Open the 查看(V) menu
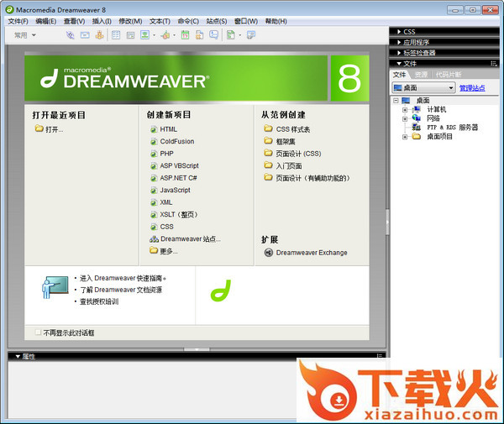 tap(74, 21)
